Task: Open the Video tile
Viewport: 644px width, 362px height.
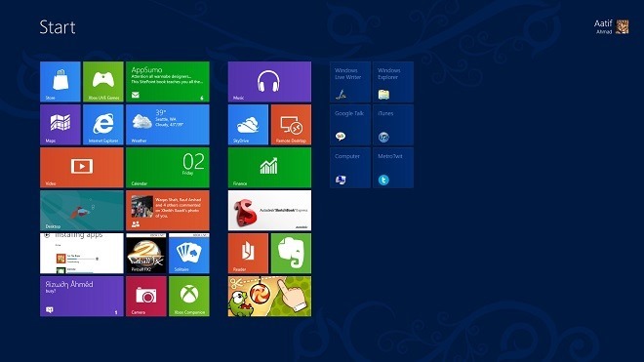Action: click(82, 168)
